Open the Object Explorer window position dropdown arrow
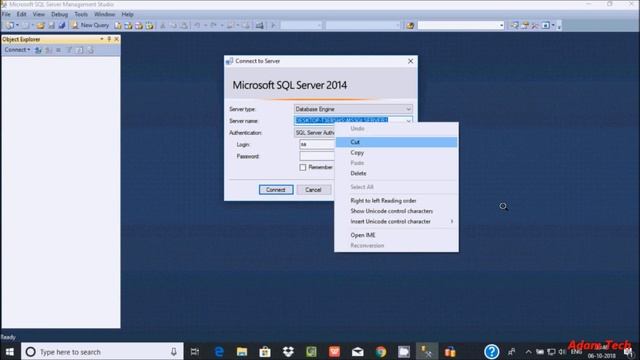 (x=102, y=39)
